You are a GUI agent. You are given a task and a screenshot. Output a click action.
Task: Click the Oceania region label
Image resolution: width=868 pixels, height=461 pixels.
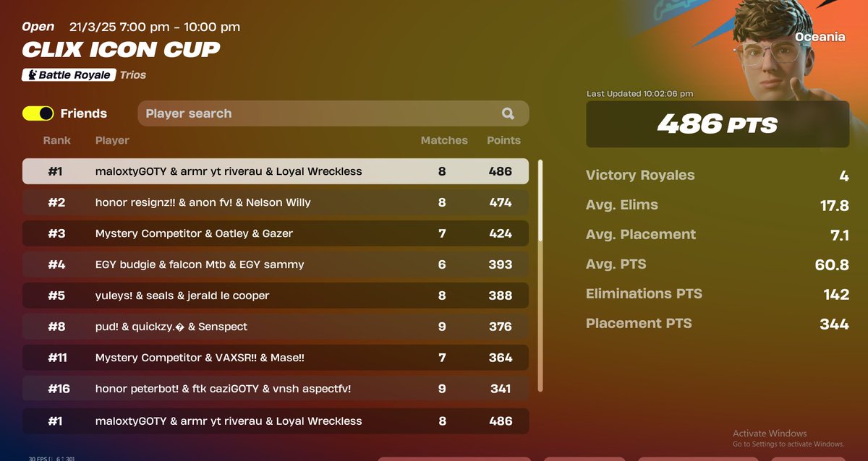click(x=820, y=37)
